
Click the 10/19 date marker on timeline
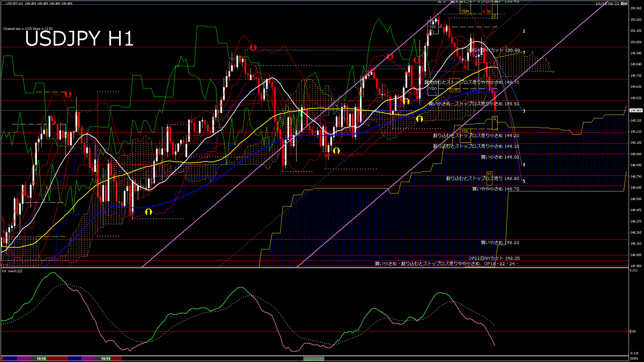106,359
